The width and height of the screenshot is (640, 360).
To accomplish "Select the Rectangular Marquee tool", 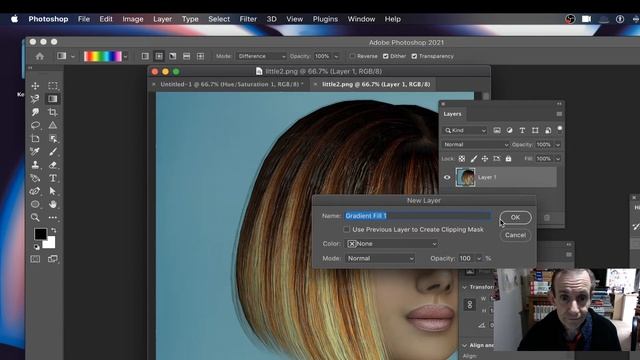I will (x=53, y=86).
